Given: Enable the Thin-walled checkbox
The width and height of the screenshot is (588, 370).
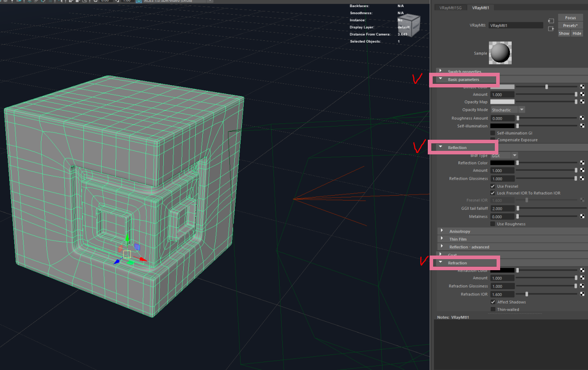Looking at the screenshot, I should coord(493,309).
